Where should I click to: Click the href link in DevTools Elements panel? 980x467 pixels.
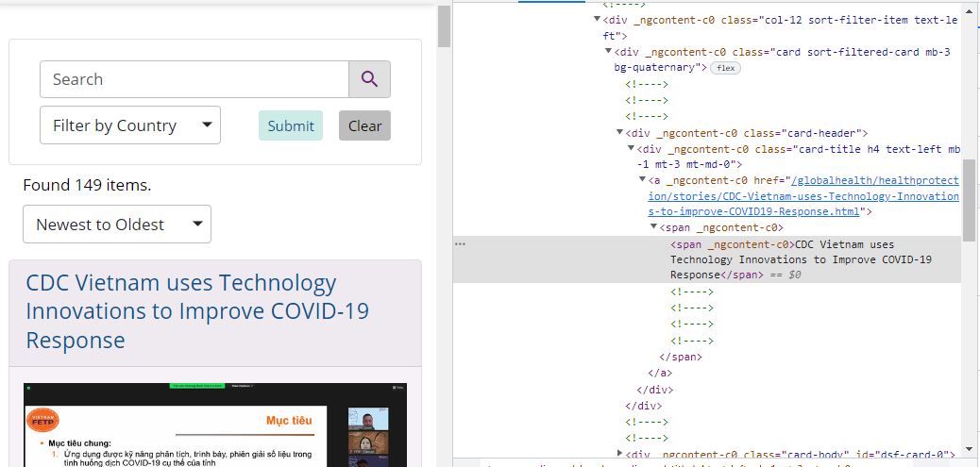click(803, 196)
